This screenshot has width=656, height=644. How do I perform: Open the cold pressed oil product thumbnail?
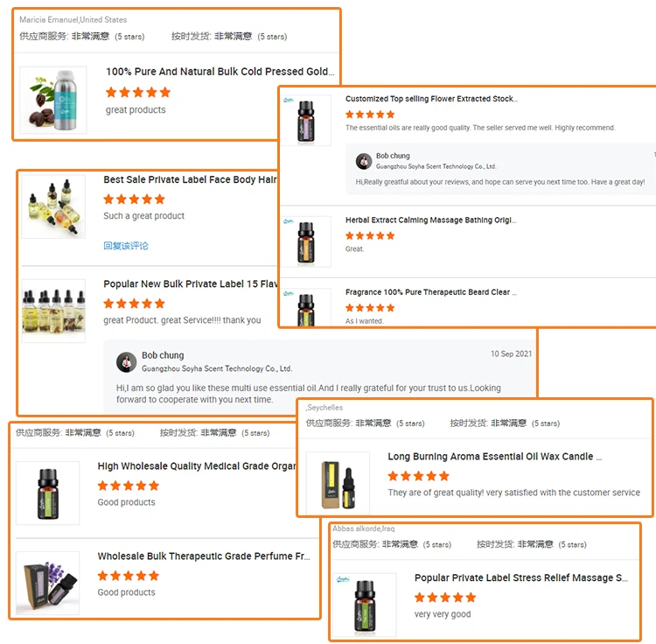[53, 100]
